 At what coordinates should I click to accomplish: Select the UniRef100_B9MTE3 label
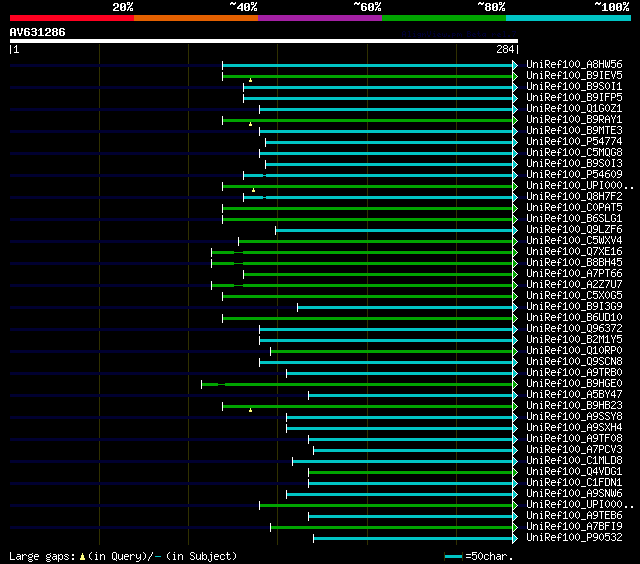pyautogui.click(x=574, y=131)
